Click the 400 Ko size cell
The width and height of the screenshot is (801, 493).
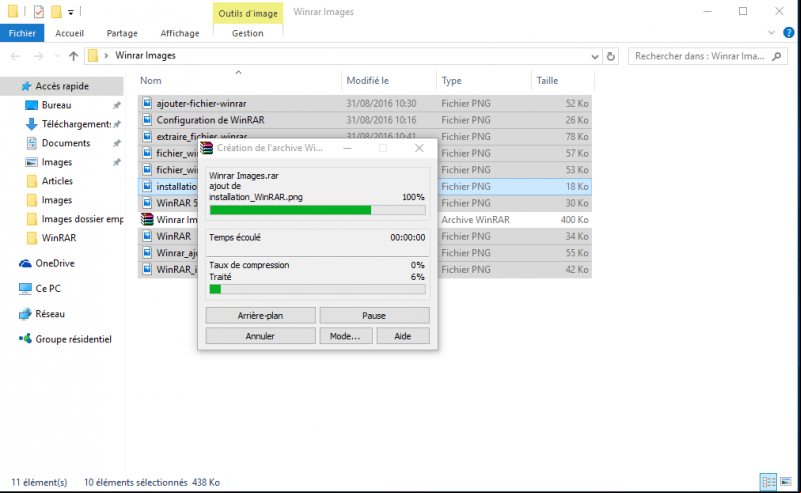pos(574,220)
